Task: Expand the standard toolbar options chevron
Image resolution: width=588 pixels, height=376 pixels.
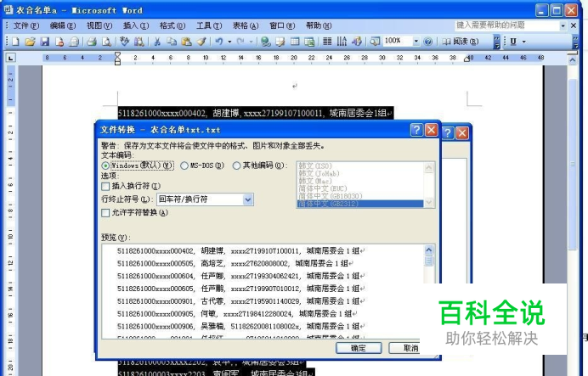Action: 497,42
